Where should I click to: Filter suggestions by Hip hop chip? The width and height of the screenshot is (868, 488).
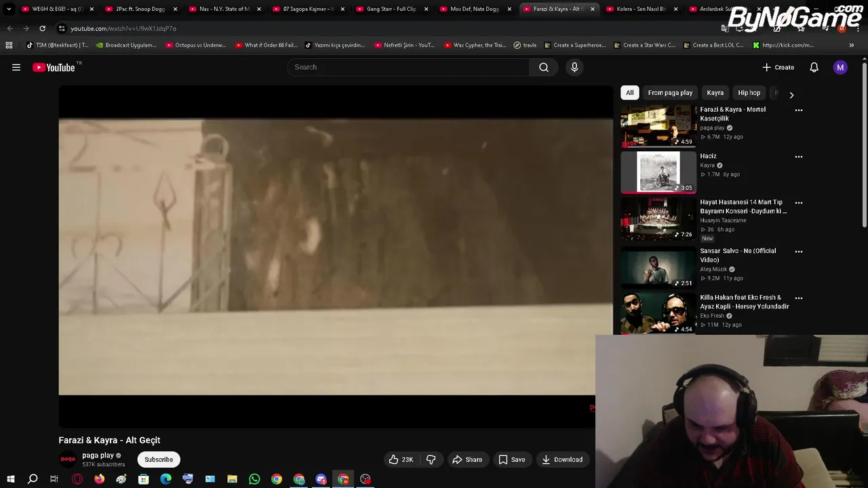click(749, 93)
